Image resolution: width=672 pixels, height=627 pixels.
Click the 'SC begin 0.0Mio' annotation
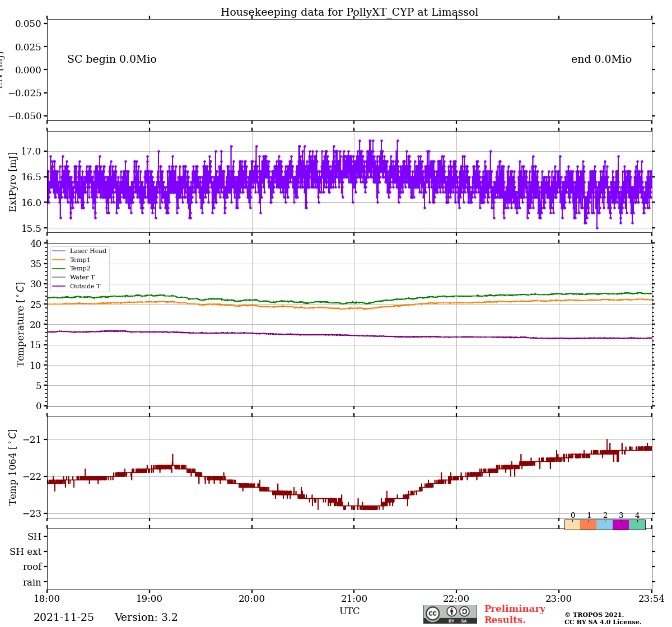click(x=112, y=59)
